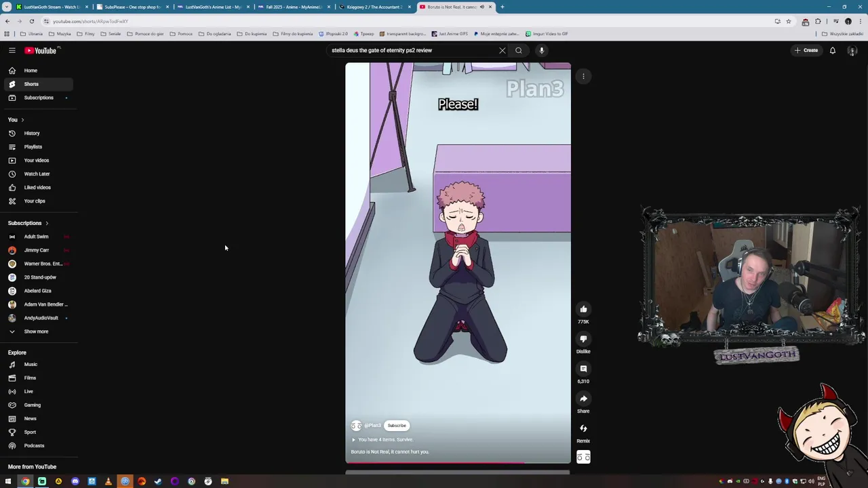Click the browser back arrow

click(7, 21)
